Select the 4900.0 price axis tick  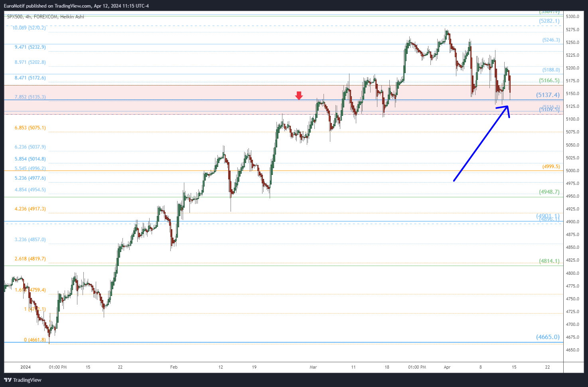coord(572,222)
